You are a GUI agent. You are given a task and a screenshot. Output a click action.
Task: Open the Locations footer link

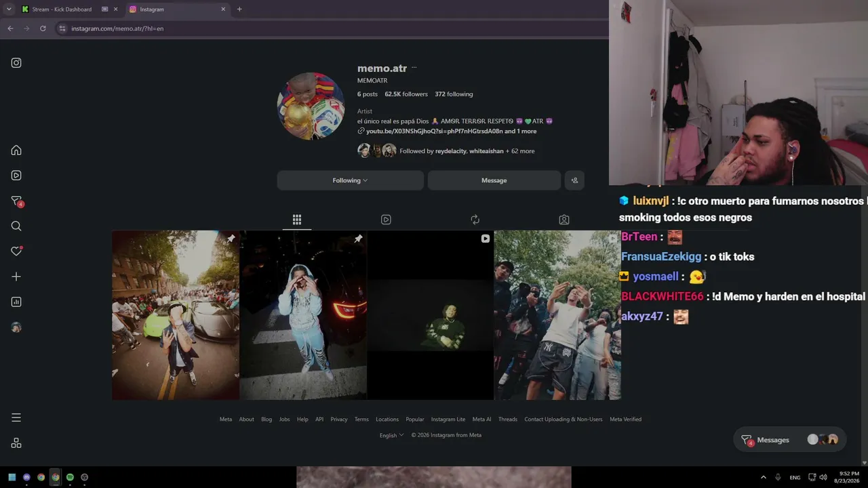click(x=387, y=420)
